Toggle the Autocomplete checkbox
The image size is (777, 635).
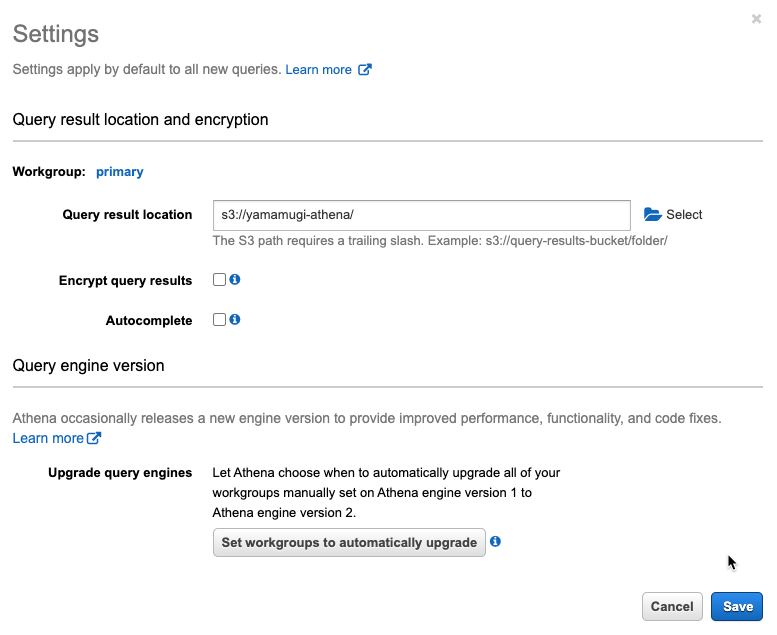coord(220,319)
